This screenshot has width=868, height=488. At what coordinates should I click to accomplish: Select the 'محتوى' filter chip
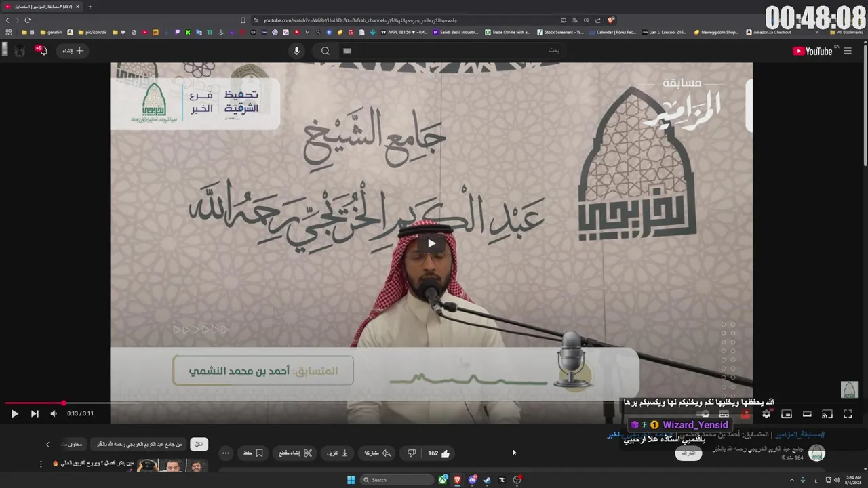(73, 444)
